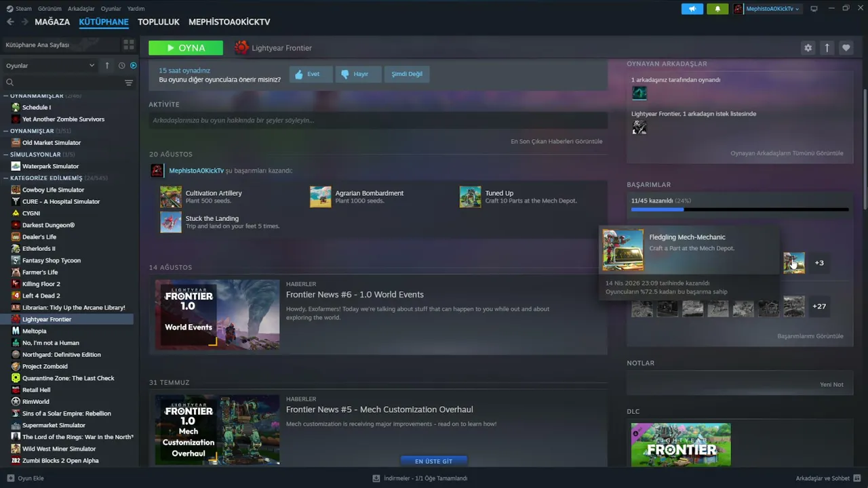Click the Stuck the Landing achievement icon
This screenshot has height=488, width=868.
point(171,222)
